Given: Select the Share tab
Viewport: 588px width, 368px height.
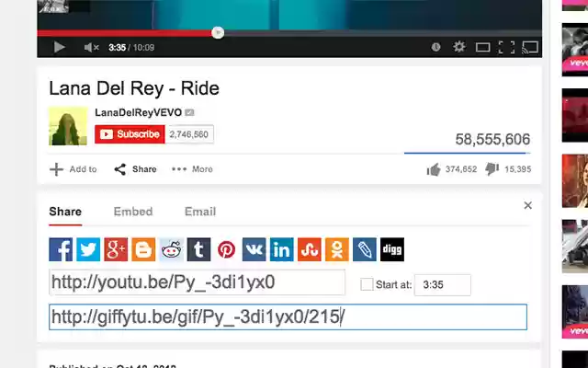Looking at the screenshot, I should pyautogui.click(x=65, y=212).
